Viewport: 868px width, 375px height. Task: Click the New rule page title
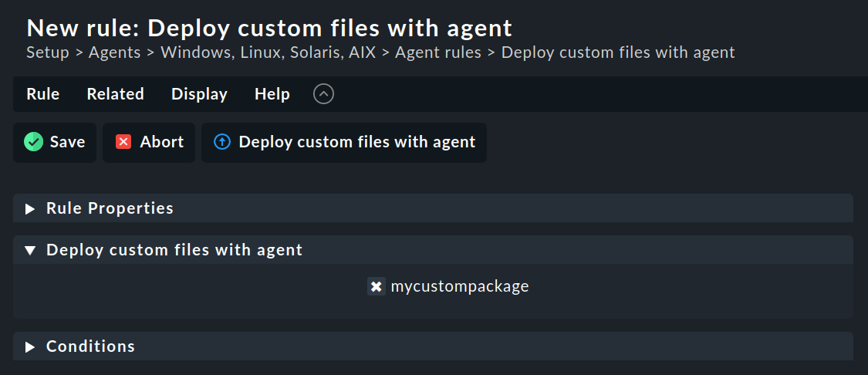pyautogui.click(x=269, y=28)
